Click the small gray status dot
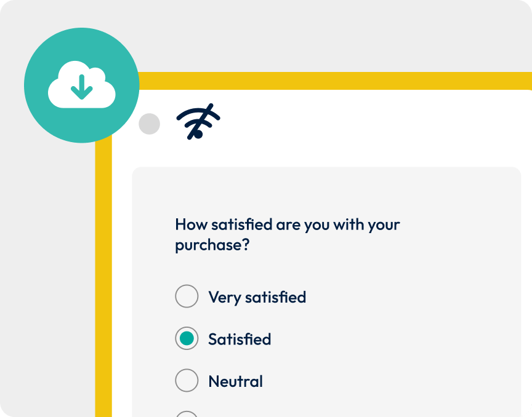This screenshot has width=532, height=417. (x=149, y=124)
